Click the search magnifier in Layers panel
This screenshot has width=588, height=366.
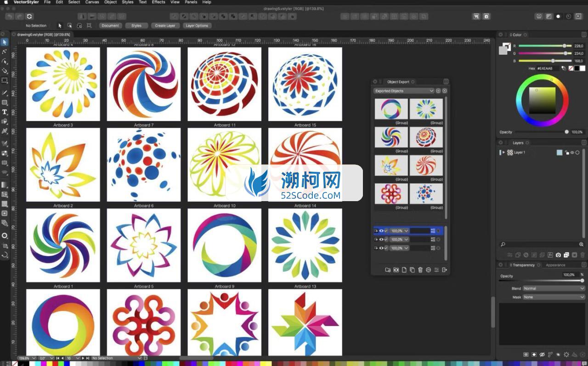(503, 245)
